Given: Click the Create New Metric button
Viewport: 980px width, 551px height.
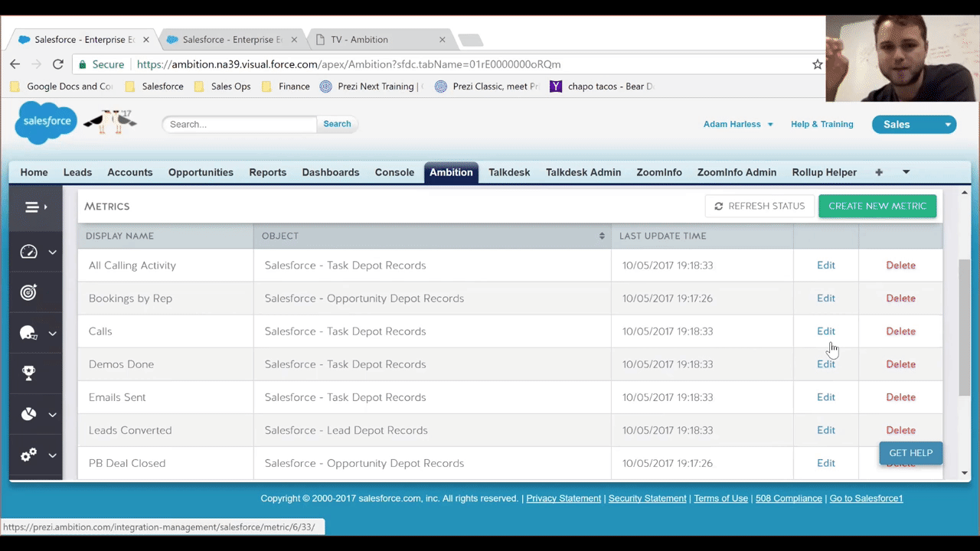Looking at the screenshot, I should coord(877,206).
